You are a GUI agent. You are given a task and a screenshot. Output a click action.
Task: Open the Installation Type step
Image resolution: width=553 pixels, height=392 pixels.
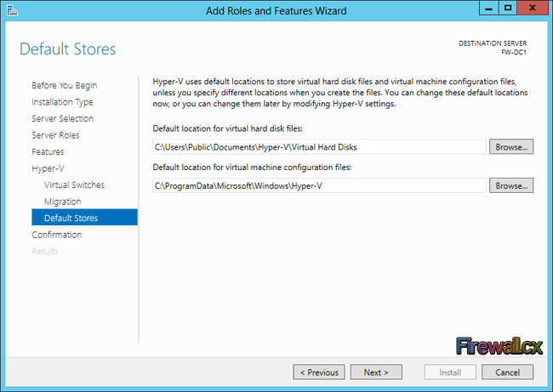tap(62, 102)
